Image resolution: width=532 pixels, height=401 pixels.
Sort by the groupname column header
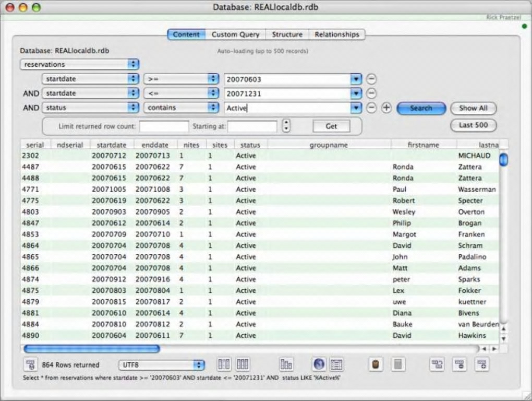click(329, 145)
